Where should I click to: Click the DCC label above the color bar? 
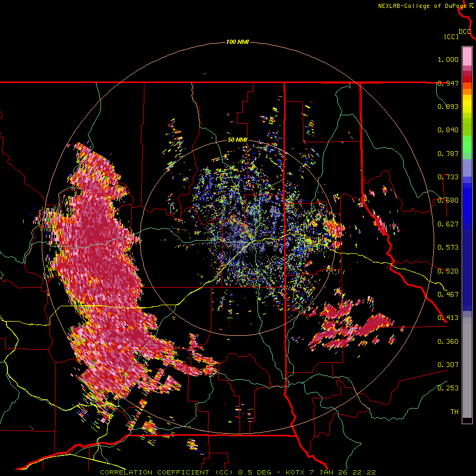coord(465,32)
